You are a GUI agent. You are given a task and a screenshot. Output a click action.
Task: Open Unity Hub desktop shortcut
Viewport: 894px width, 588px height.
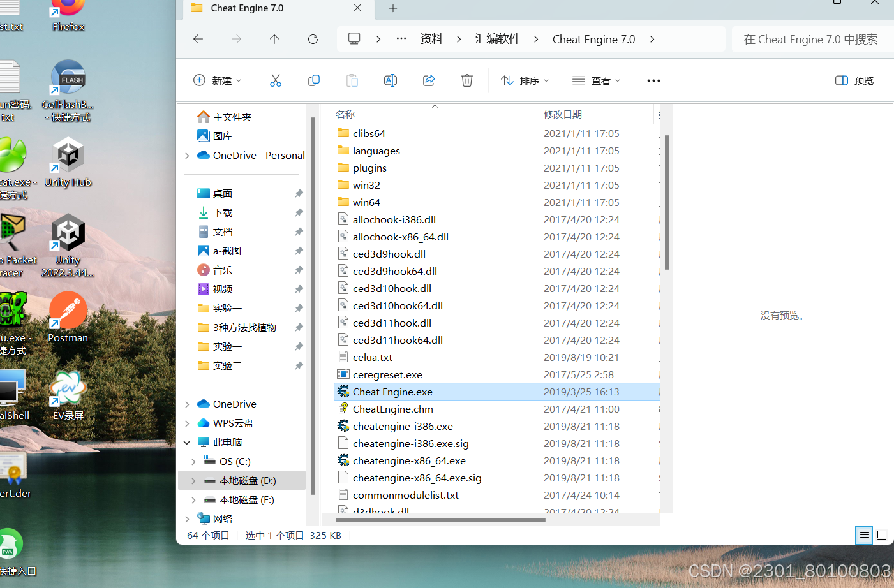point(68,164)
